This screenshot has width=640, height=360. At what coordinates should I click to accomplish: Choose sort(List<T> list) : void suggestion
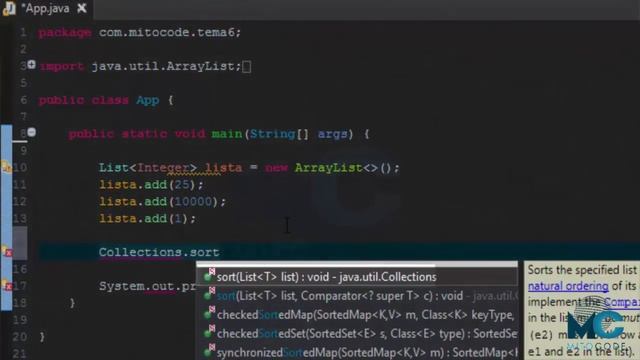tap(357, 277)
